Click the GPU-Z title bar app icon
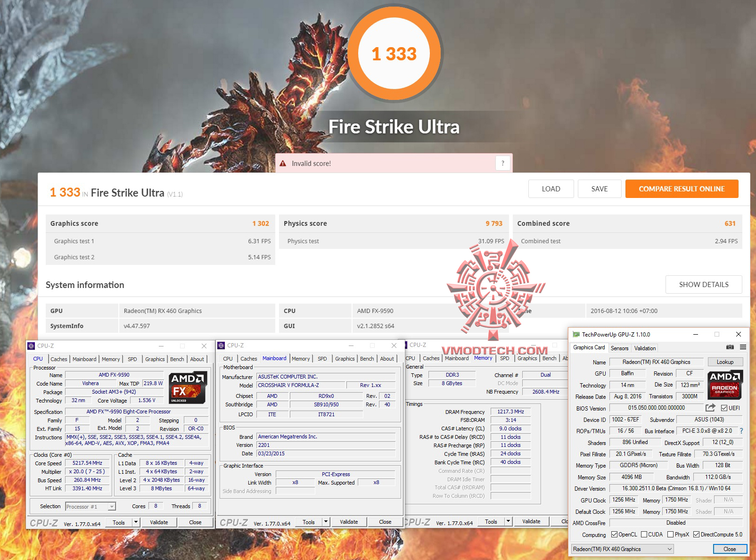This screenshot has width=756, height=560. (x=575, y=334)
